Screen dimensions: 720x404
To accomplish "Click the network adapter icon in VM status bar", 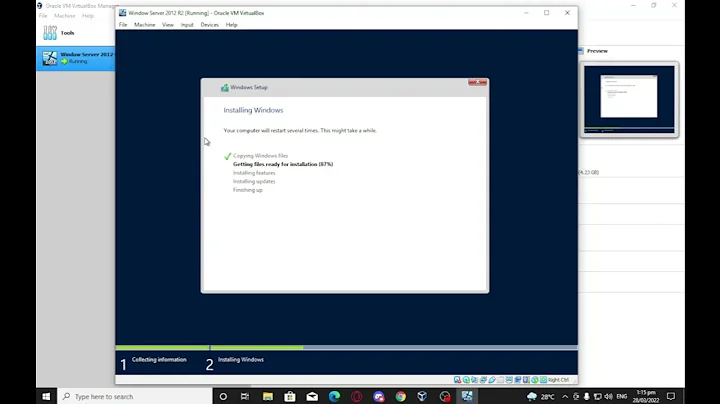I will 483,380.
